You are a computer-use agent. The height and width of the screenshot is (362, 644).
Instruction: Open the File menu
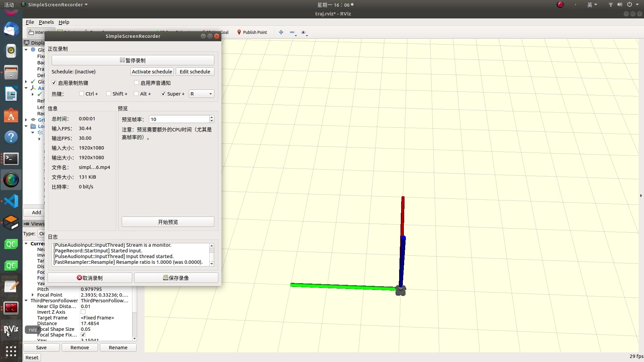30,22
